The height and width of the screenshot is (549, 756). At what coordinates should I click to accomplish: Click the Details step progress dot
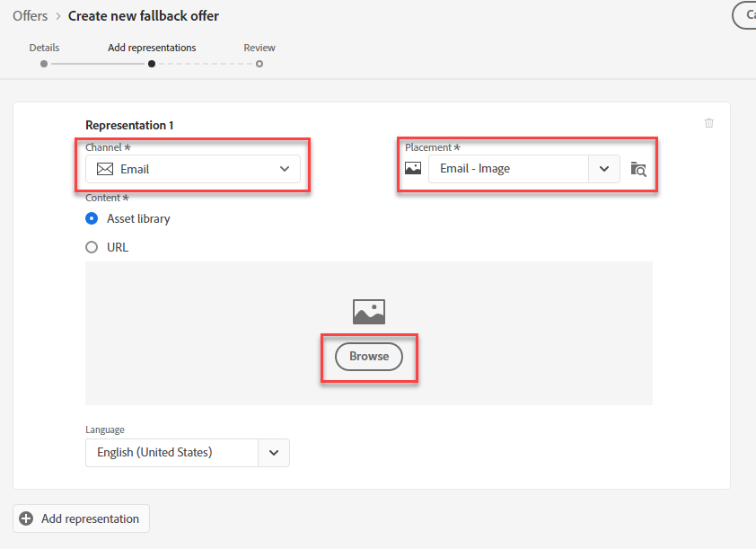click(44, 64)
